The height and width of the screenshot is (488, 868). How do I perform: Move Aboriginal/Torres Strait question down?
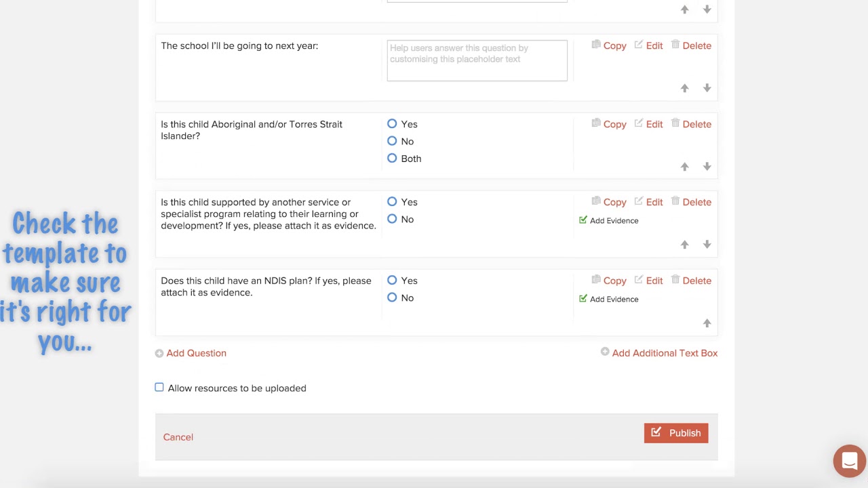(707, 167)
